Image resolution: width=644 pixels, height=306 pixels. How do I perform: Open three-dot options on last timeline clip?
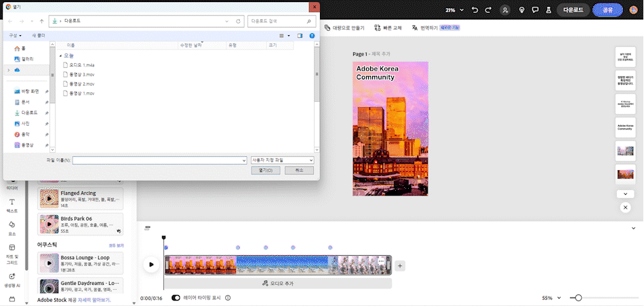[x=381, y=261]
